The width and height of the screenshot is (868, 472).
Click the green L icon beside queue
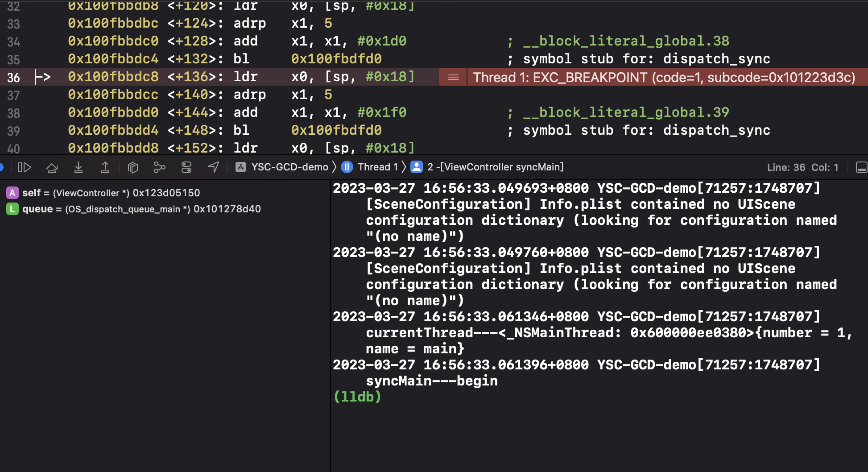[x=12, y=209]
